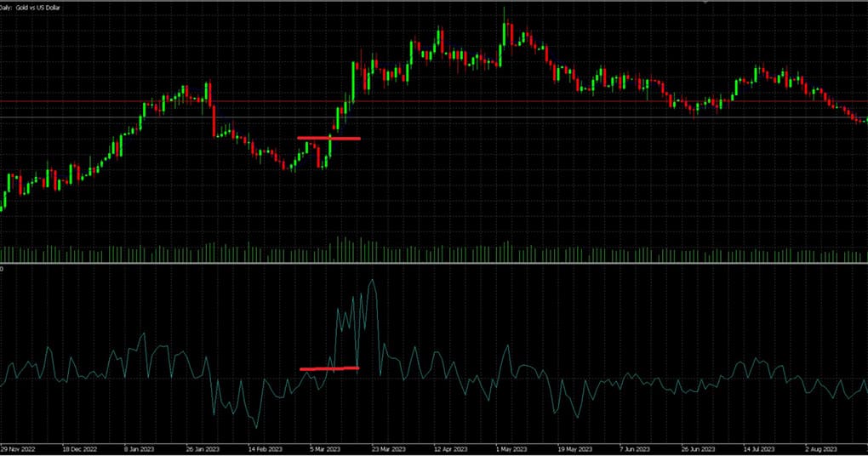The height and width of the screenshot is (456, 868).
Task: Click the '29 Nov 2022' date label
Action: point(18,449)
